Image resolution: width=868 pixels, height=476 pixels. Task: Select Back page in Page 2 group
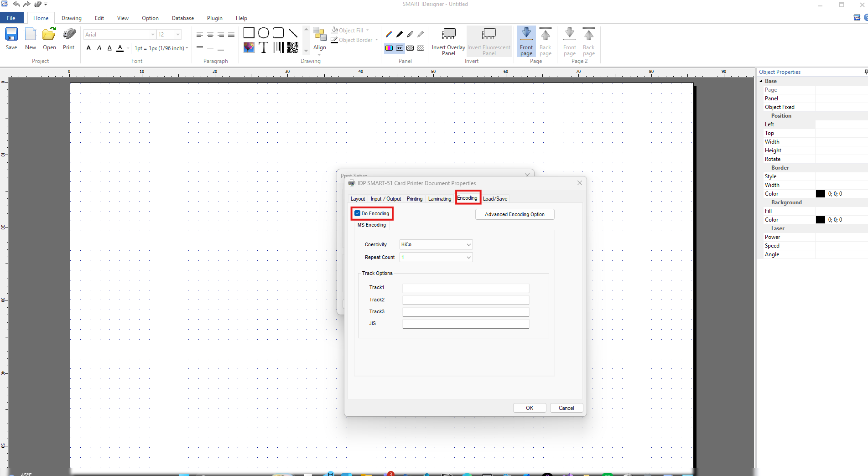589,41
